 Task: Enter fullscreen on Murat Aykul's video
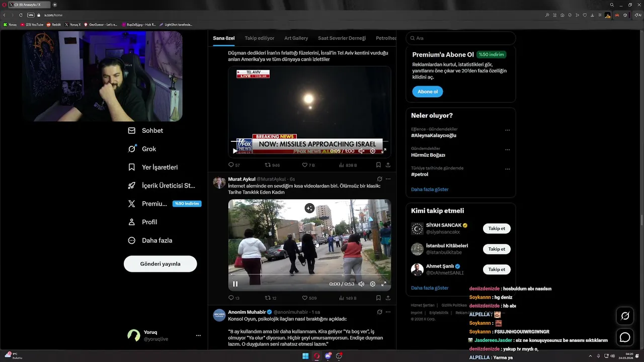(x=384, y=284)
